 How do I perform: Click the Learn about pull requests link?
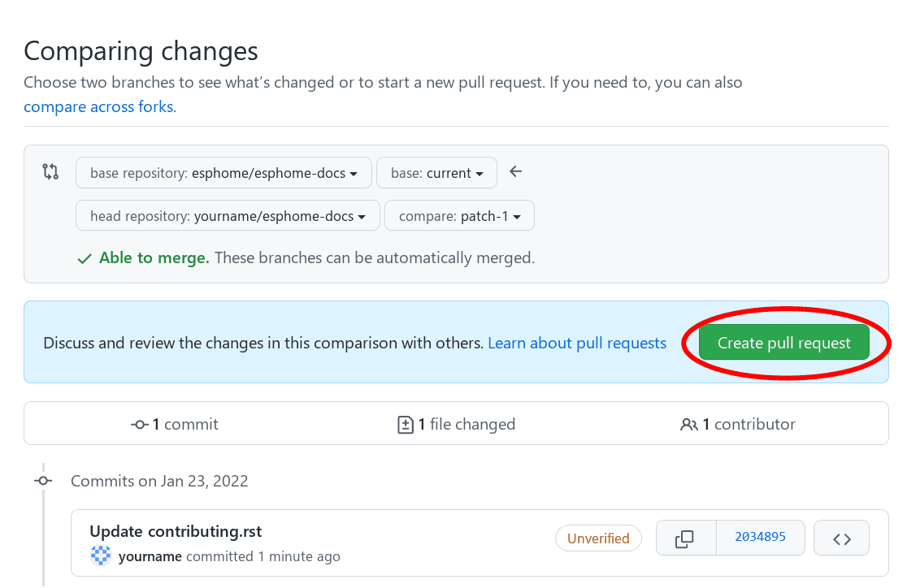point(576,343)
